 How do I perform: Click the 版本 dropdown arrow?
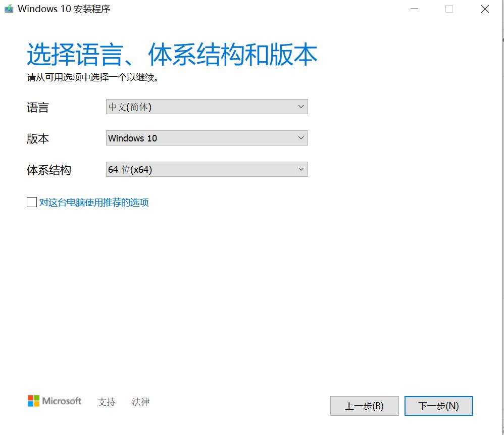coord(301,137)
